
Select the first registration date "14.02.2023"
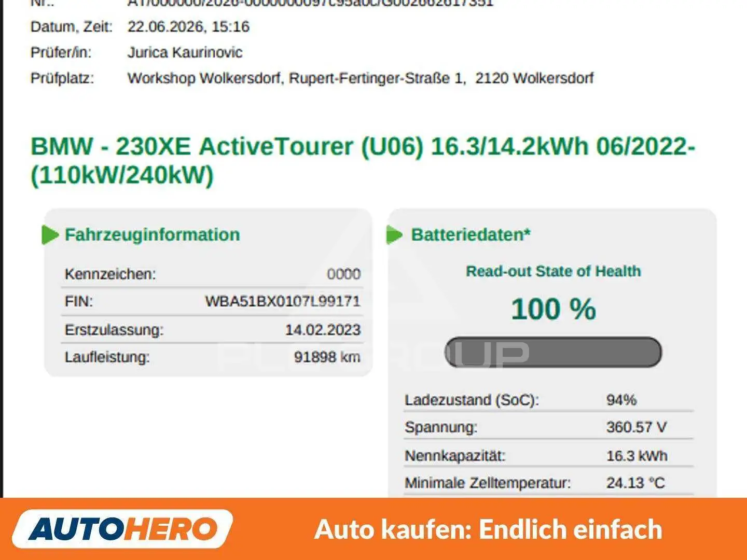coord(323,330)
